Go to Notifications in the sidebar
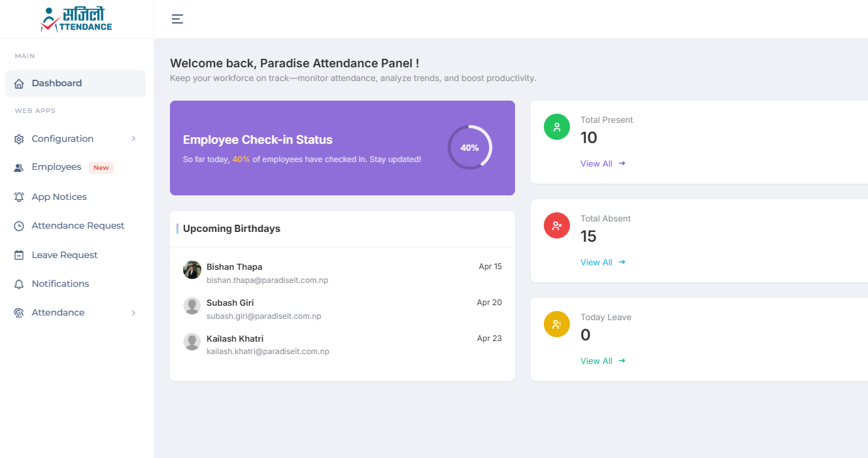 point(60,284)
